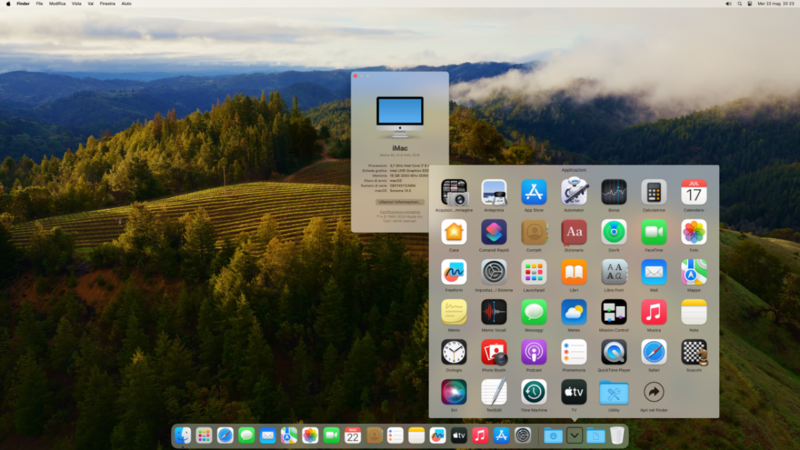Image resolution: width=800 pixels, height=450 pixels.
Task: Open the Trash in the Dock
Action: (617, 435)
